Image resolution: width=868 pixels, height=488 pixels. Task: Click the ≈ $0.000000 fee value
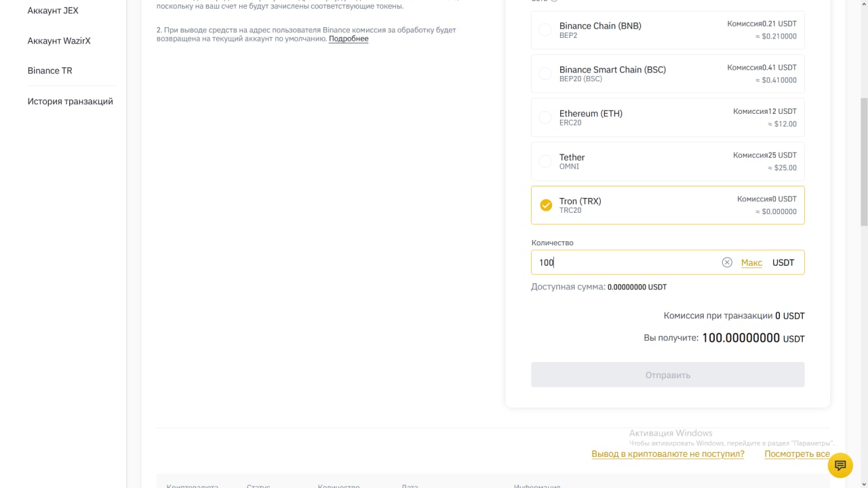pos(776,211)
